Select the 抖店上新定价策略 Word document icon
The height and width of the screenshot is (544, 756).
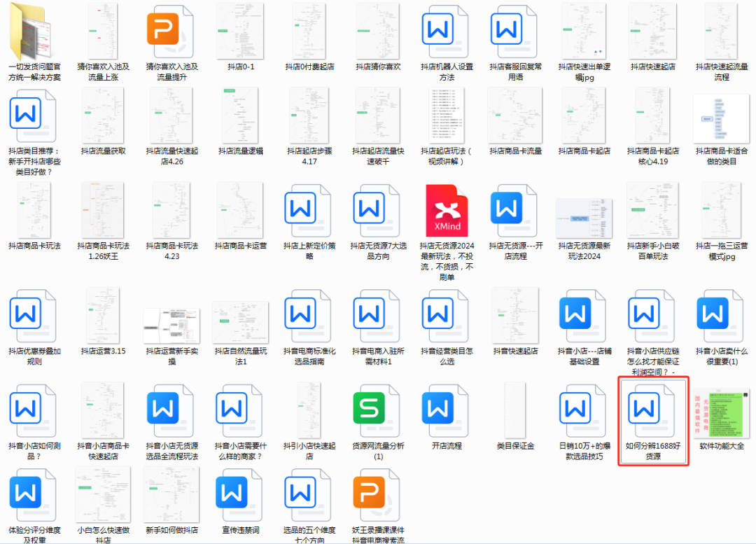(x=307, y=211)
